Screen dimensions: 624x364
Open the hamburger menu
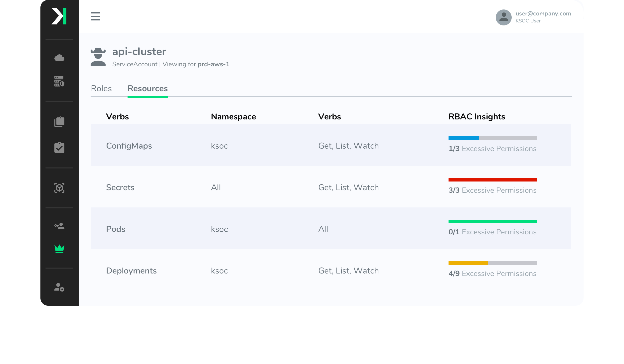click(x=96, y=16)
